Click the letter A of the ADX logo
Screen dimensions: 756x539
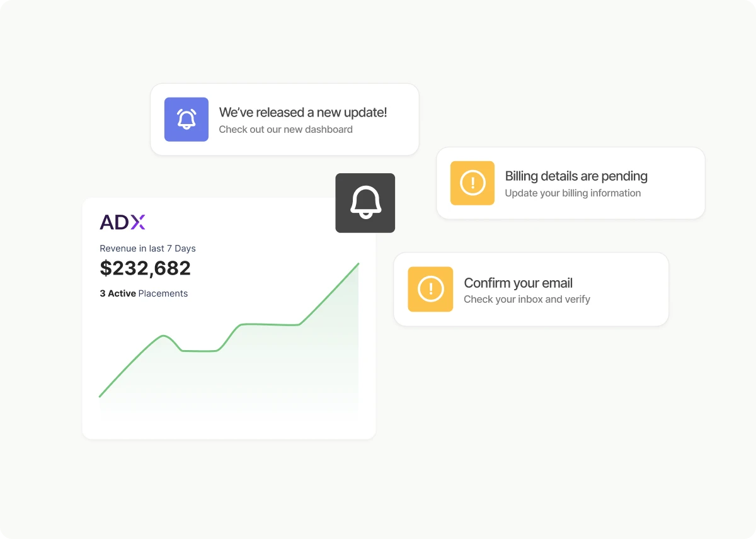(x=106, y=222)
